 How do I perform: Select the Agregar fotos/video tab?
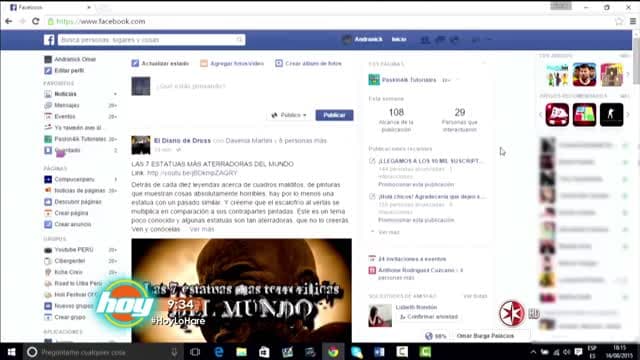[x=232, y=63]
